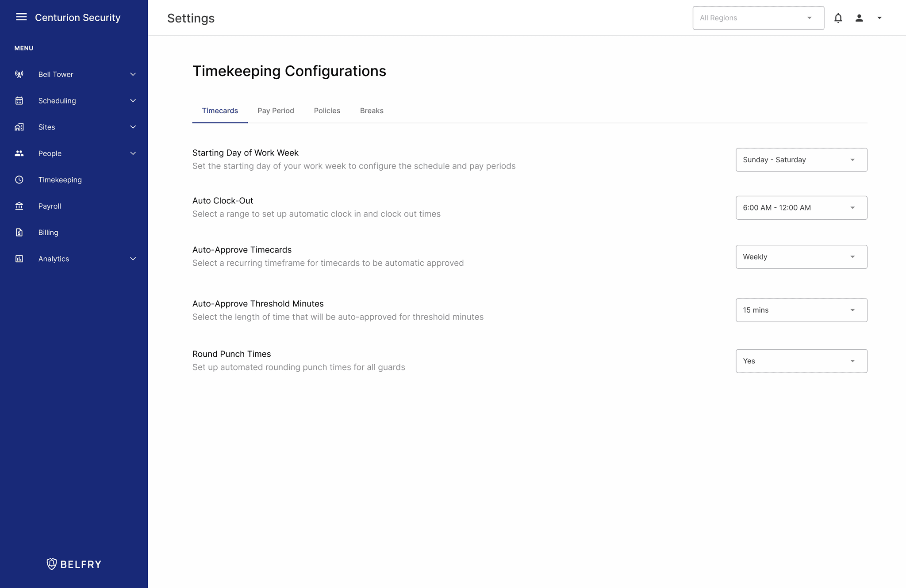Expand the Analytics menu chevron
Viewport: 906px width, 588px height.
[133, 259]
